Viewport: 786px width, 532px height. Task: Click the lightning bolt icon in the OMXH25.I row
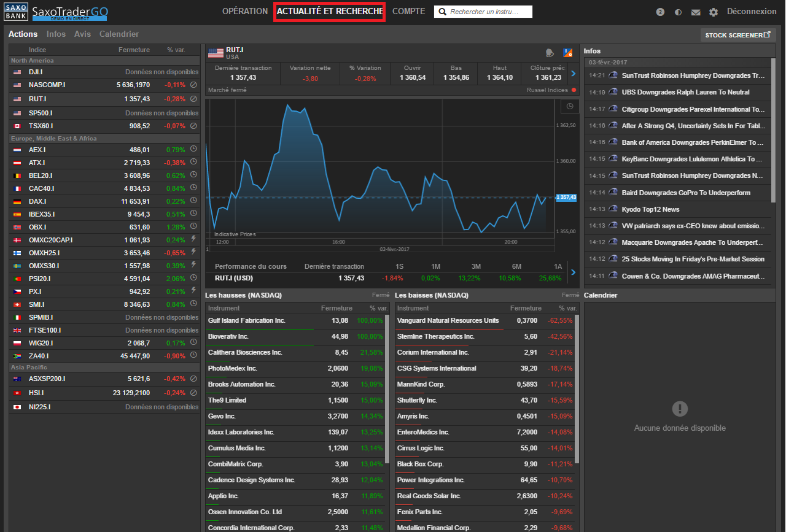(193, 252)
